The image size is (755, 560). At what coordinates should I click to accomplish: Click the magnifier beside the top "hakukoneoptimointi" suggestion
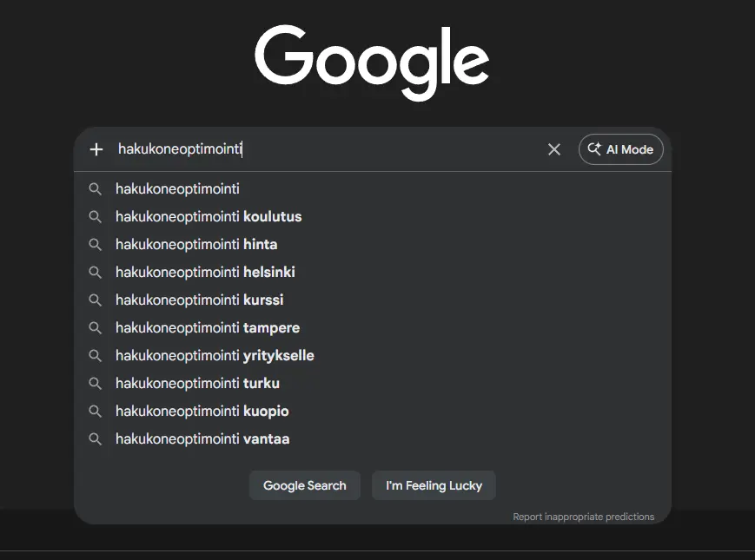(x=96, y=188)
